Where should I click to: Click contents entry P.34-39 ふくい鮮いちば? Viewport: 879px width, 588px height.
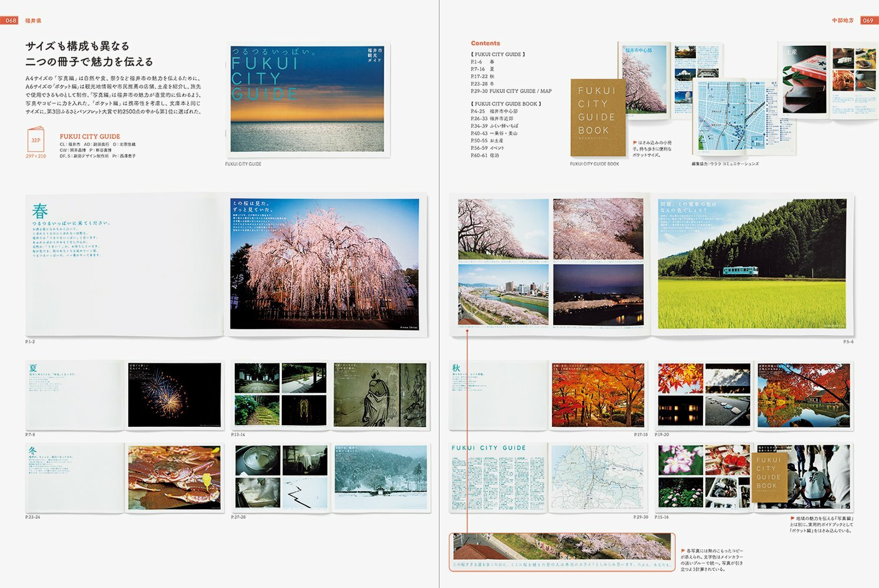coord(495,126)
